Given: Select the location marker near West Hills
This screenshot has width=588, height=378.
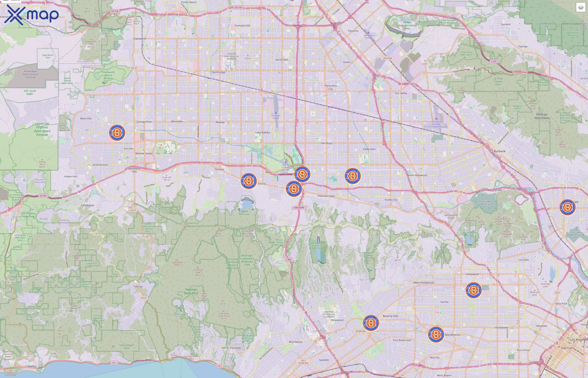Looking at the screenshot, I should click(117, 133).
